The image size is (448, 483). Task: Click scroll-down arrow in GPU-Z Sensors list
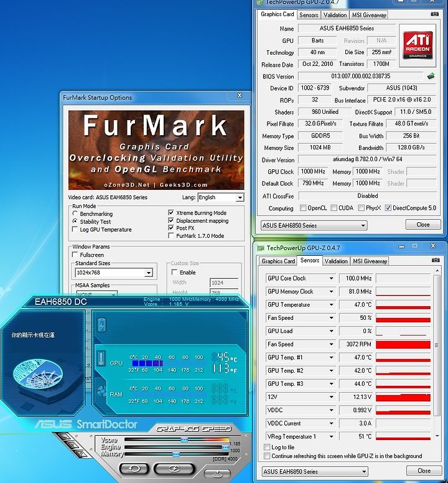click(437, 436)
